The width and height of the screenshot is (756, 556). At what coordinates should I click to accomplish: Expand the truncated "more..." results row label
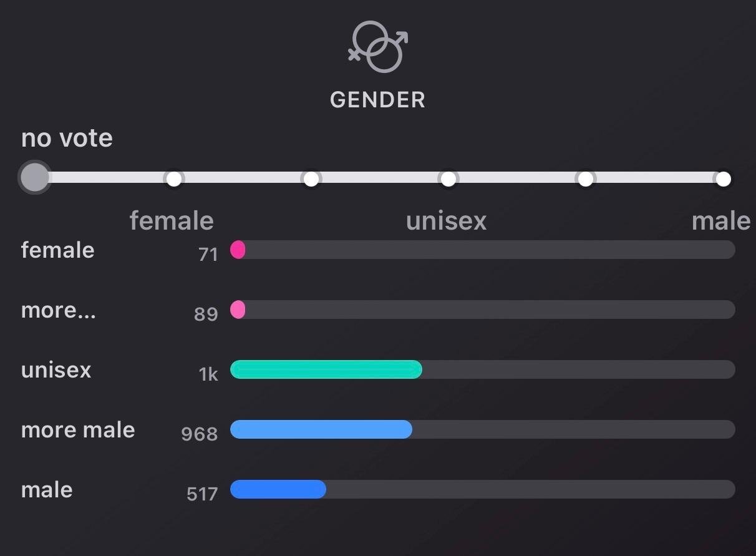point(59,310)
